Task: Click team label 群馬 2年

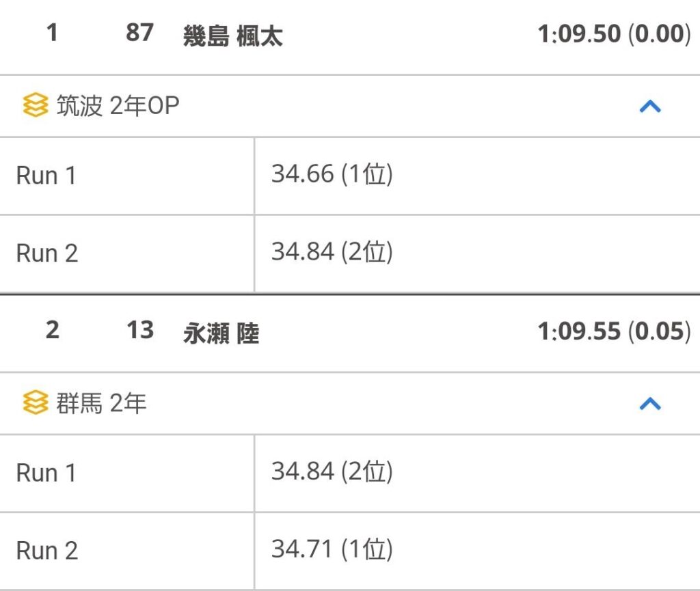Action: 101,403
